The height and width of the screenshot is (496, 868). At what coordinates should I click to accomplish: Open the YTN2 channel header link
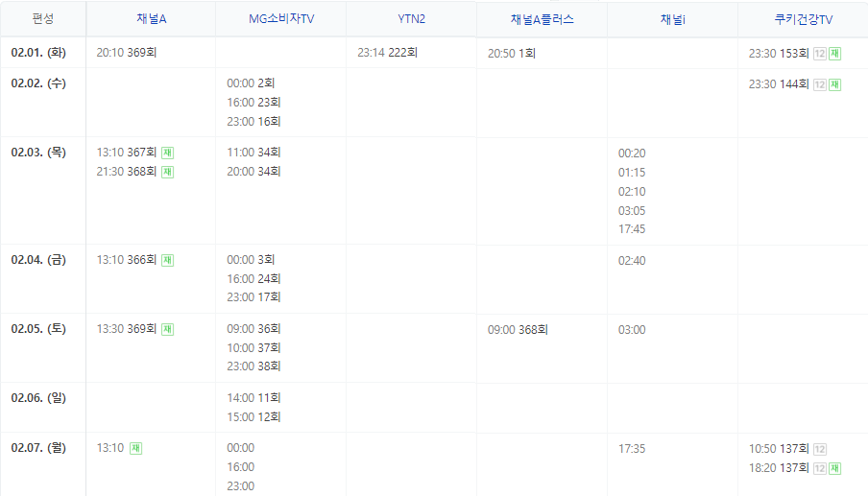point(411,19)
